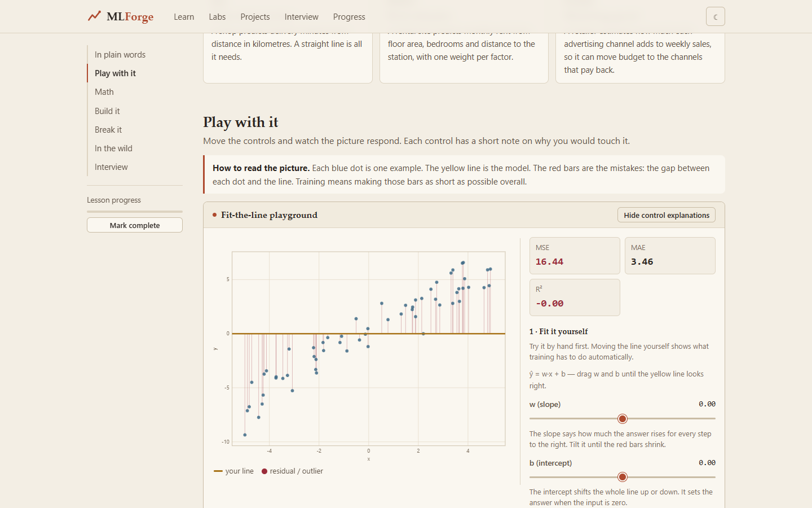
Task: Open the Build it section link
Action: pos(107,111)
